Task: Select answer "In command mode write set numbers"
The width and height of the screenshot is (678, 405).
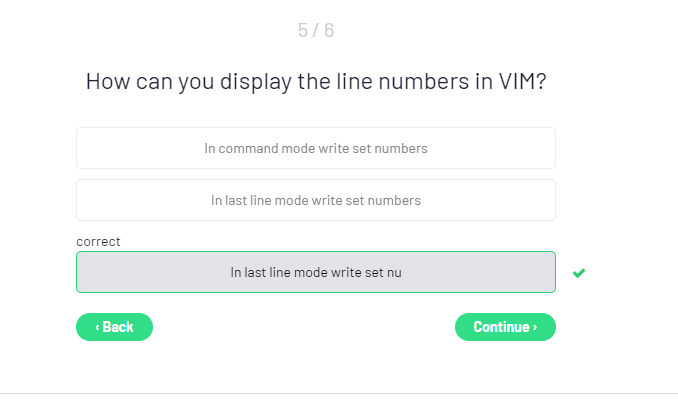Action: click(x=316, y=148)
